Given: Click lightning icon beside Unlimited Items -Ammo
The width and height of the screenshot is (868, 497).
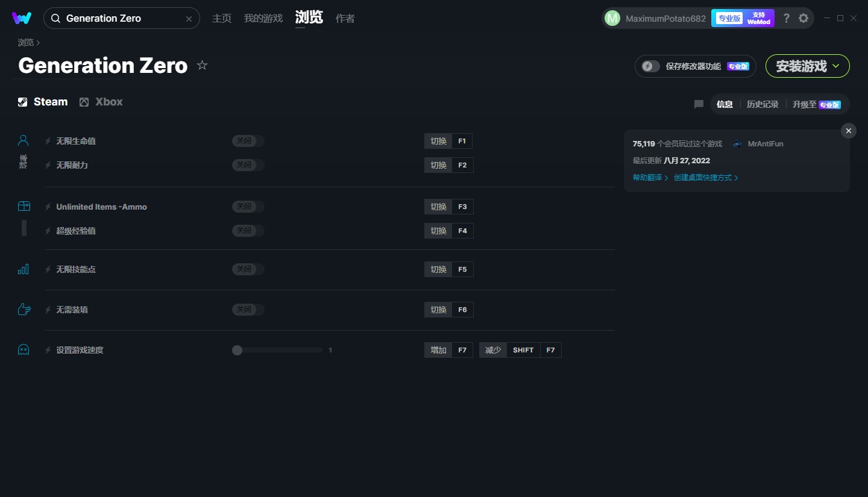Looking at the screenshot, I should click(x=48, y=207).
